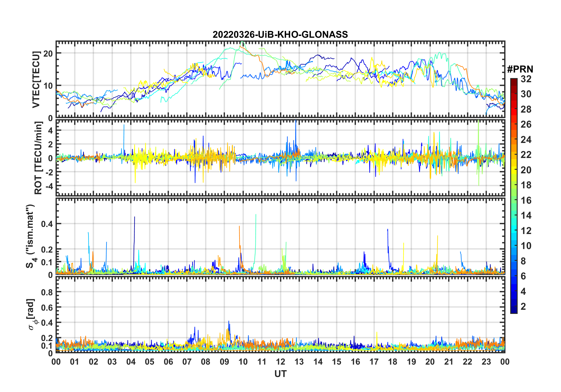Select the ROT [TECU/min] y-axis label
This screenshot has height=392, width=561.
[38, 158]
